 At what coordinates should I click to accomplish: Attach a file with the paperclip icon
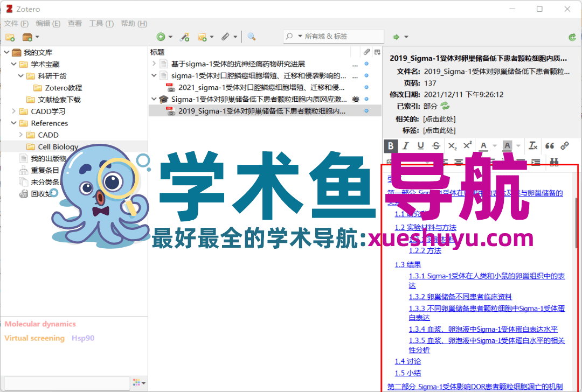point(225,37)
